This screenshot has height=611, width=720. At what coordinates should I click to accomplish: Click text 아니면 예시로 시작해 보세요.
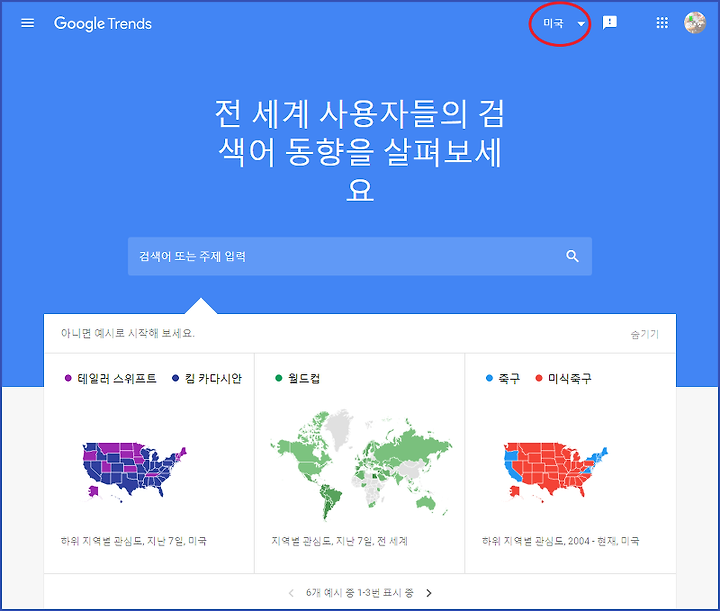coord(128,333)
